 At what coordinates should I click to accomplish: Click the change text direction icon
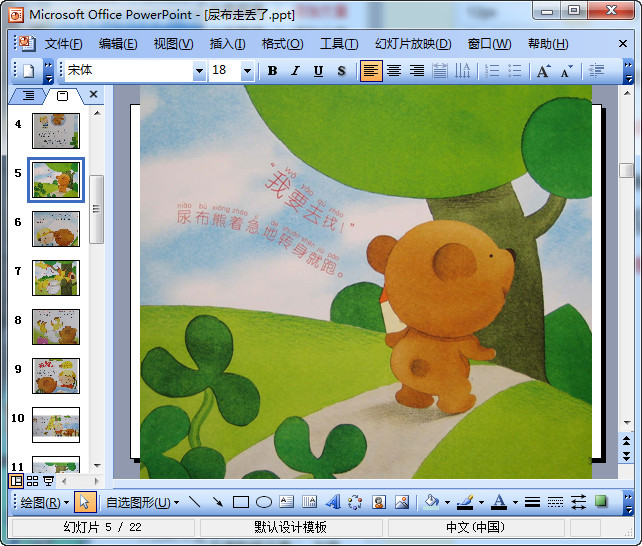click(x=463, y=71)
